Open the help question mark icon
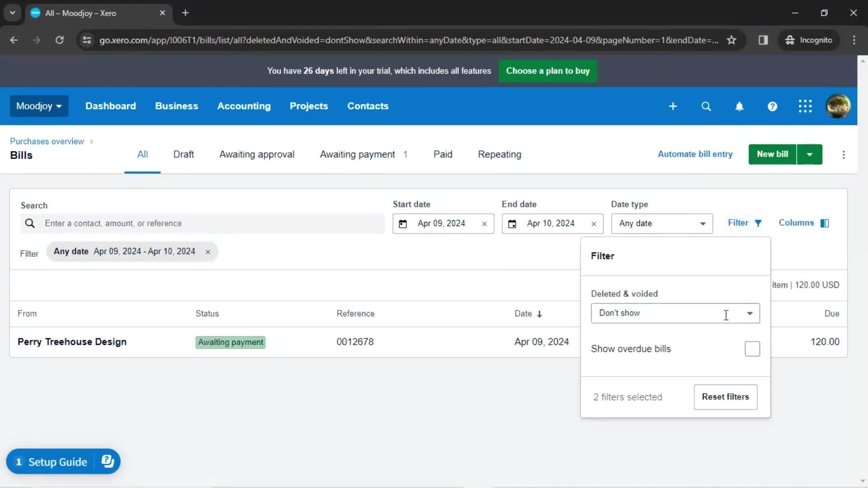The height and width of the screenshot is (488, 868). 772,106
